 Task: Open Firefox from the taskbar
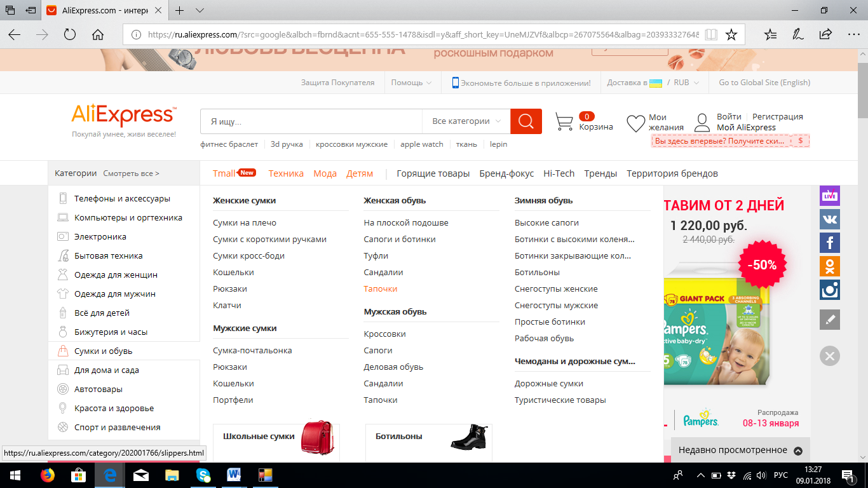click(48, 475)
